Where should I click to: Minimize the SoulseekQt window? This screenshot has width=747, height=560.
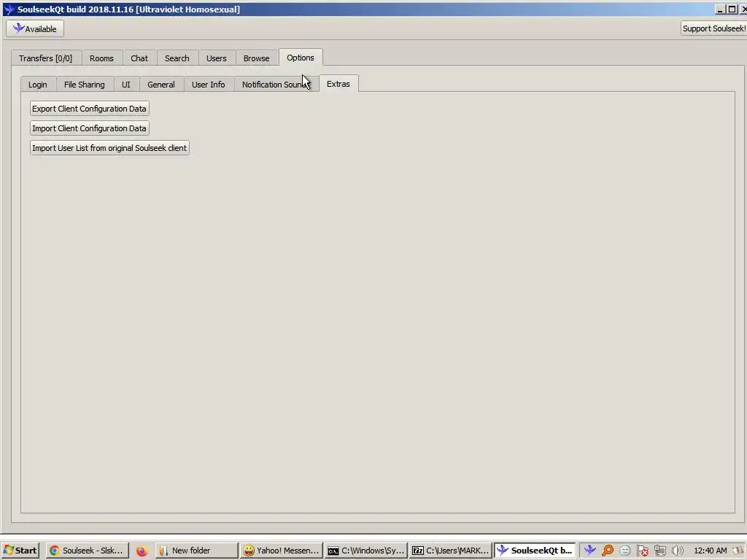pos(720,9)
